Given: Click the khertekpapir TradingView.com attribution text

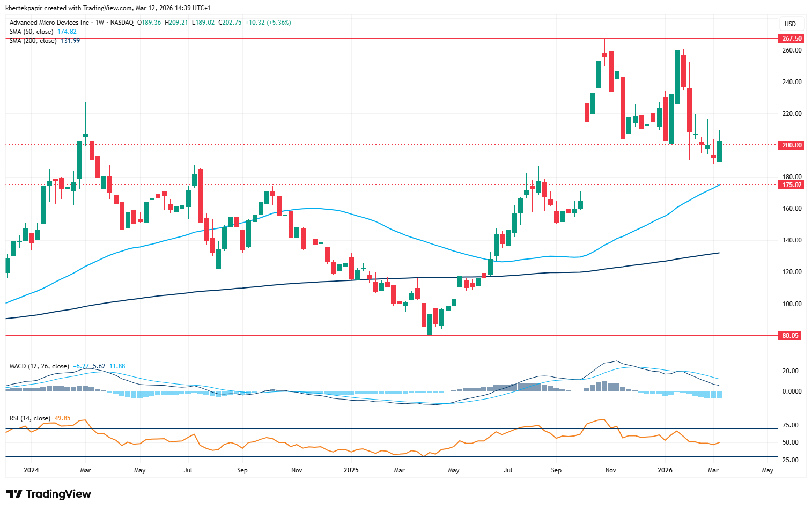Looking at the screenshot, I should (108, 8).
